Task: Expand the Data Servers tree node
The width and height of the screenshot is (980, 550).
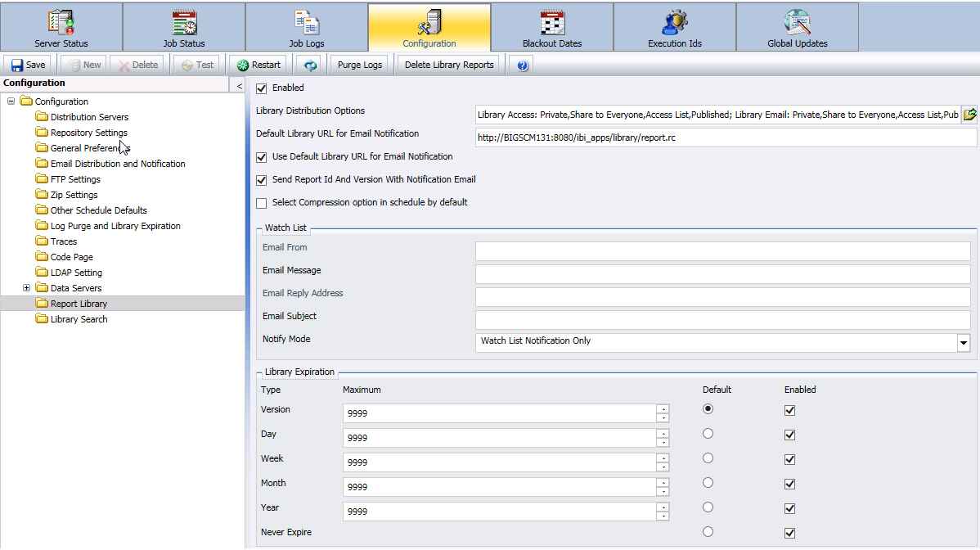Action: pyautogui.click(x=26, y=288)
